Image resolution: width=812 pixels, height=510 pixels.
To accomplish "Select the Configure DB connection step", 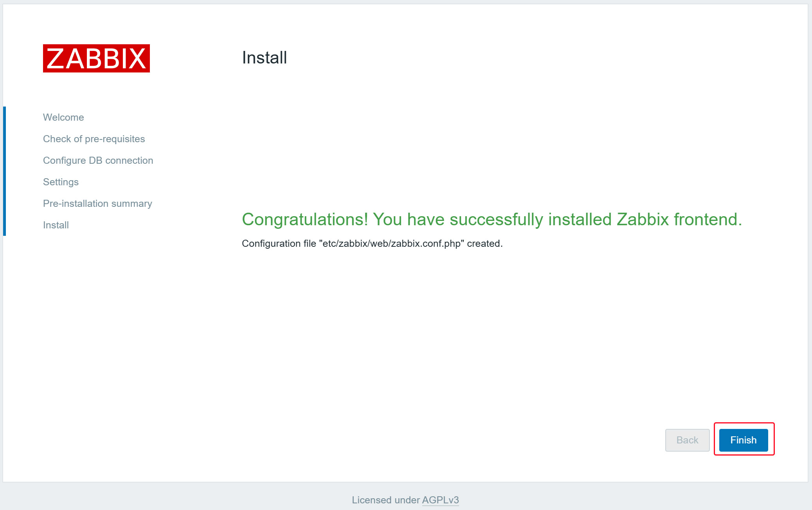I will 98,160.
